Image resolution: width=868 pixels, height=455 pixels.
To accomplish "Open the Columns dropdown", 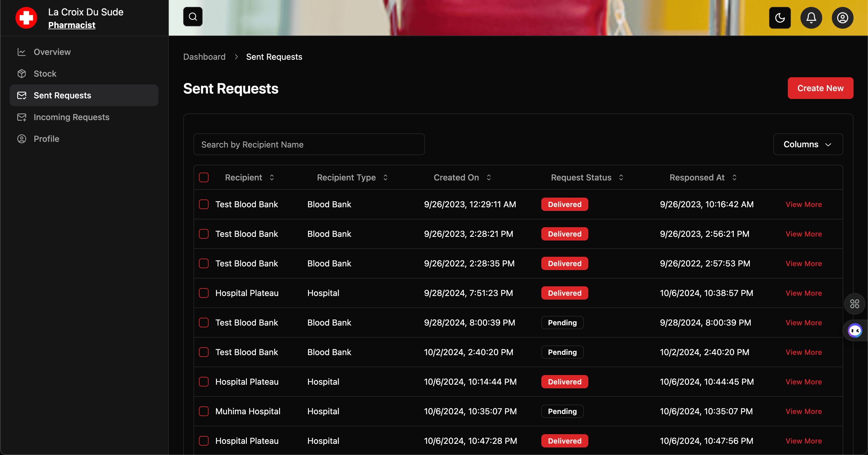I will 808,144.
